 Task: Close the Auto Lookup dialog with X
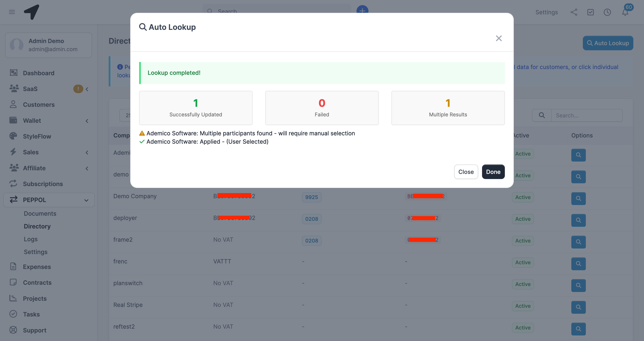point(499,38)
